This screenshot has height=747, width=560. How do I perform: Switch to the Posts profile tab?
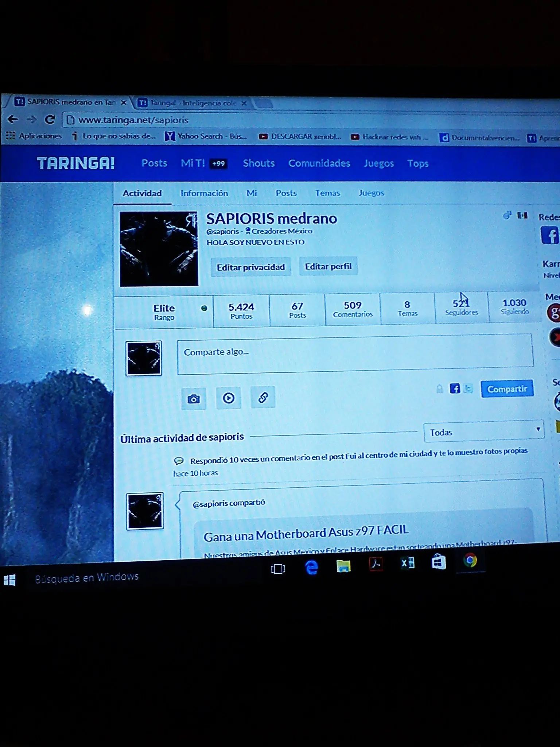point(286,193)
